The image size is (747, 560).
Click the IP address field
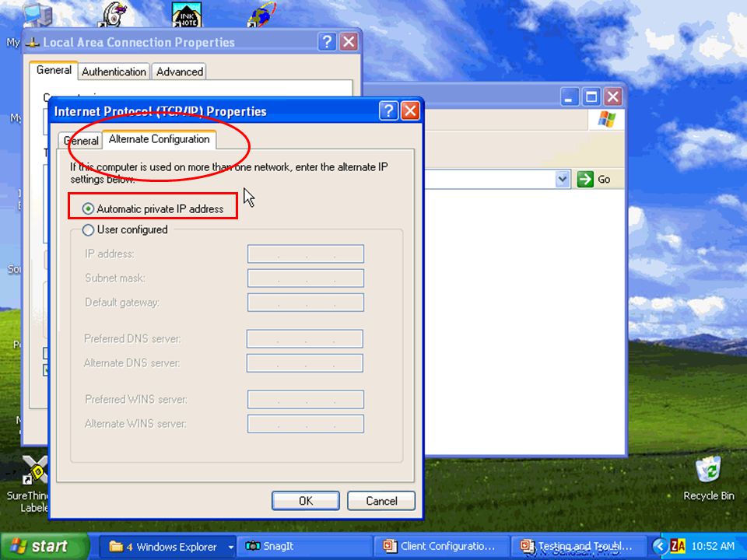pos(305,254)
